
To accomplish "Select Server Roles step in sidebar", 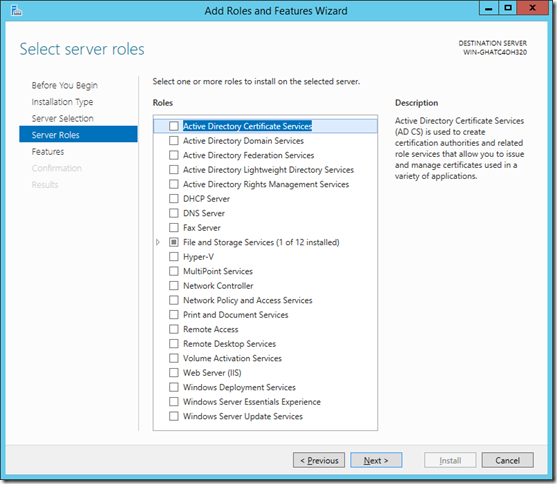I will (x=78, y=134).
